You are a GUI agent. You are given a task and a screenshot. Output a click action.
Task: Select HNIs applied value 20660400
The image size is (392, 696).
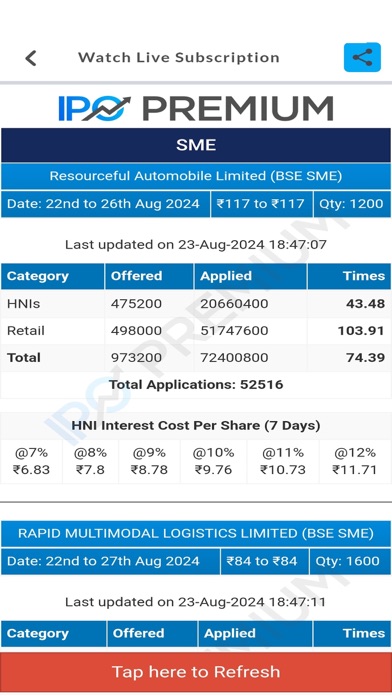point(234,304)
